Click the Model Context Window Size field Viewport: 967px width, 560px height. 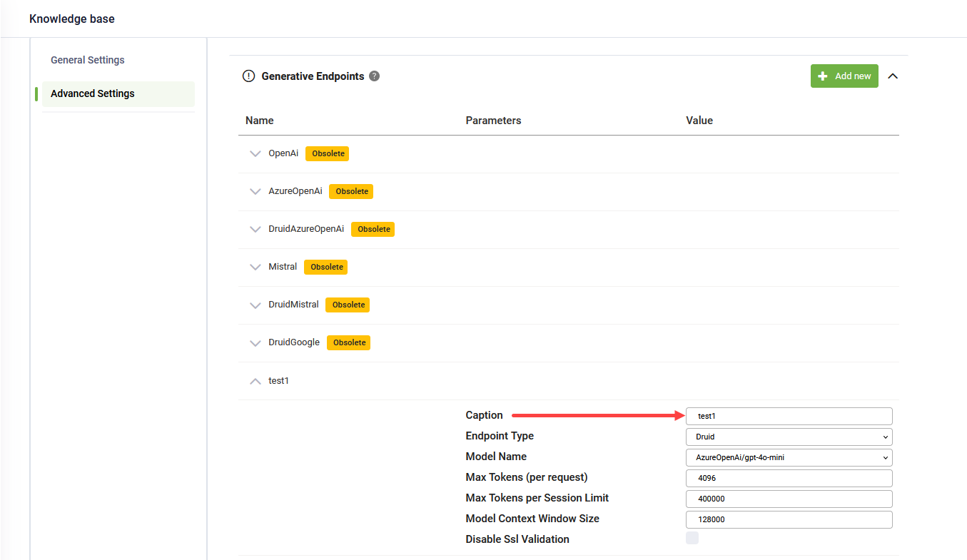pyautogui.click(x=789, y=519)
